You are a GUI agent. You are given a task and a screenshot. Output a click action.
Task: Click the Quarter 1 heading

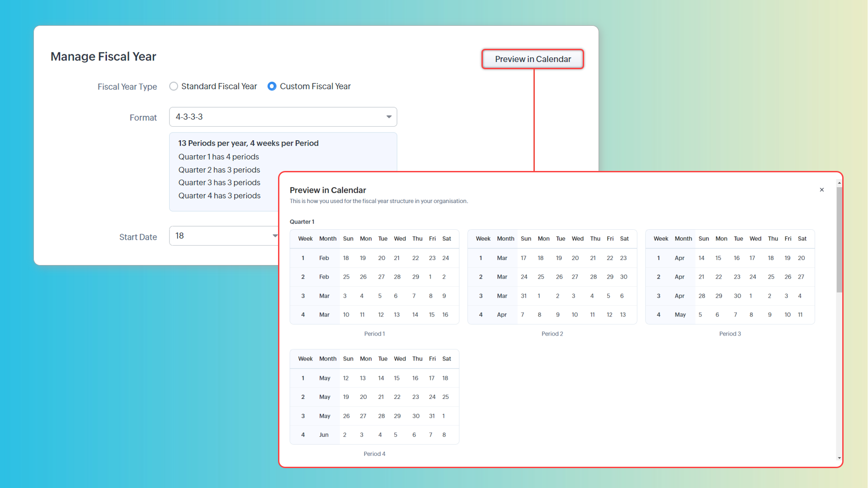click(x=302, y=222)
